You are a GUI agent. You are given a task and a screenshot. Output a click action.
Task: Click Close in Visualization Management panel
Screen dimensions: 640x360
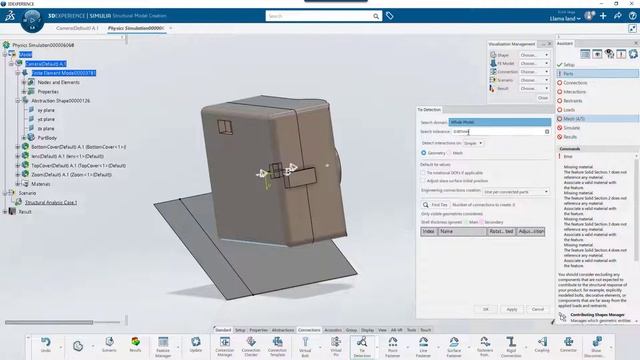click(542, 98)
